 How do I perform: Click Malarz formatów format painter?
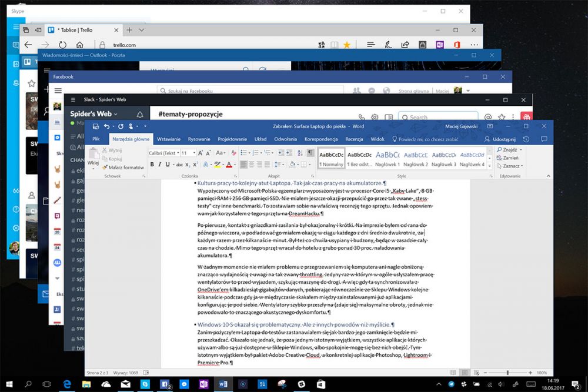coord(123,167)
